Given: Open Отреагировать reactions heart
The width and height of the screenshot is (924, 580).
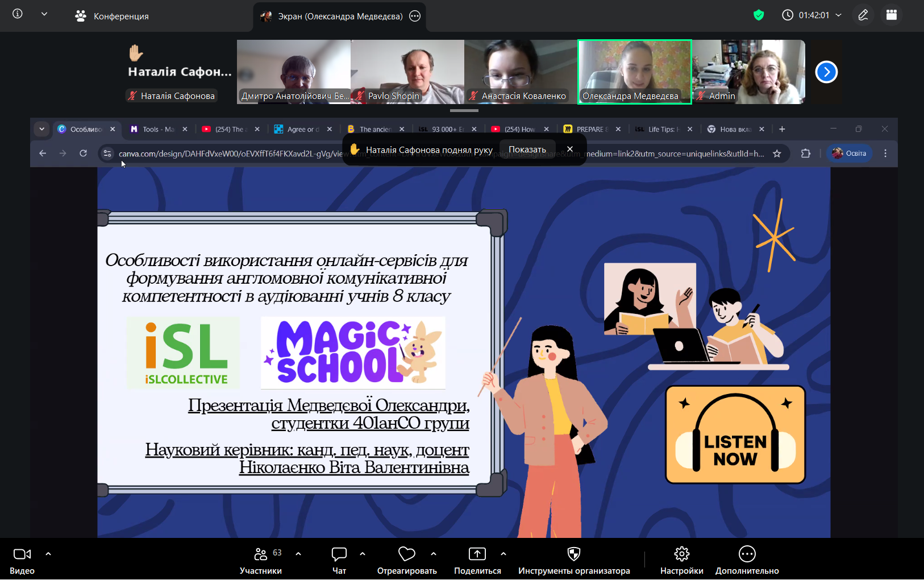Looking at the screenshot, I should pyautogui.click(x=407, y=560).
